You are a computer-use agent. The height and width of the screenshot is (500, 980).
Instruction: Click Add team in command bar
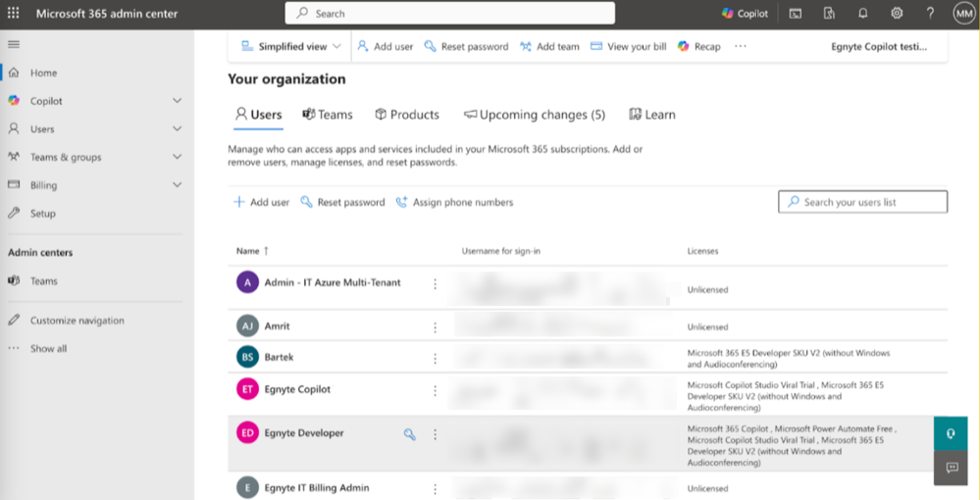click(x=549, y=46)
